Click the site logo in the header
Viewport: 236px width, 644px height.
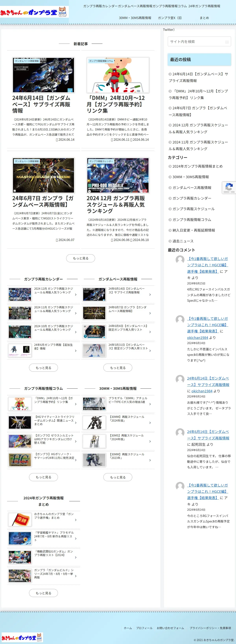click(x=34, y=12)
